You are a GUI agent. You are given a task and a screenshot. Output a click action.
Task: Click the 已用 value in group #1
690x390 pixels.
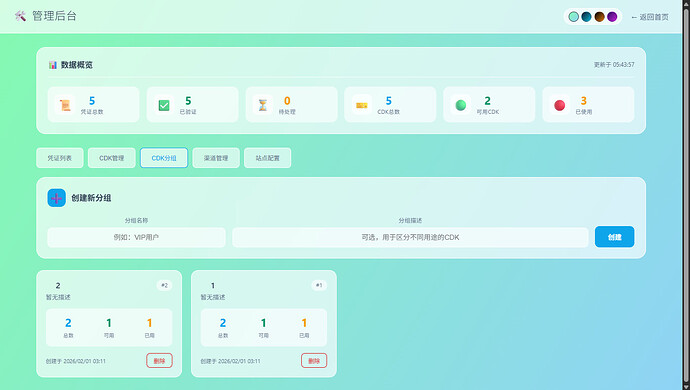(x=304, y=323)
